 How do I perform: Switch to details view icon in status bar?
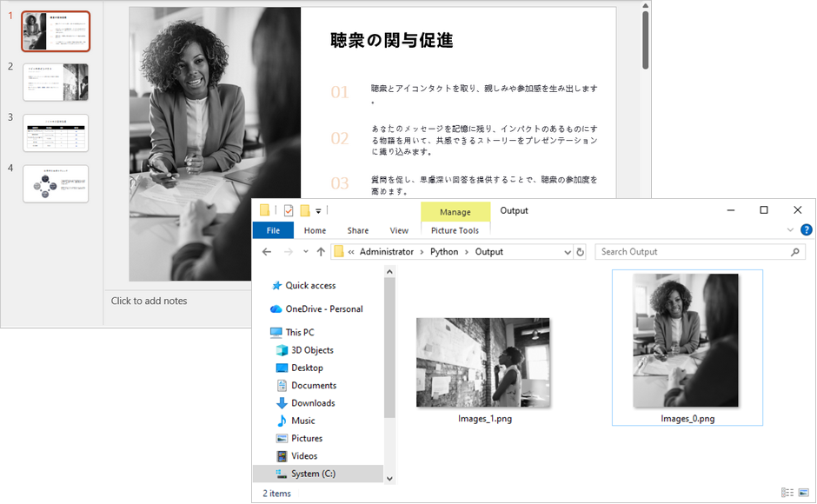[x=787, y=493]
